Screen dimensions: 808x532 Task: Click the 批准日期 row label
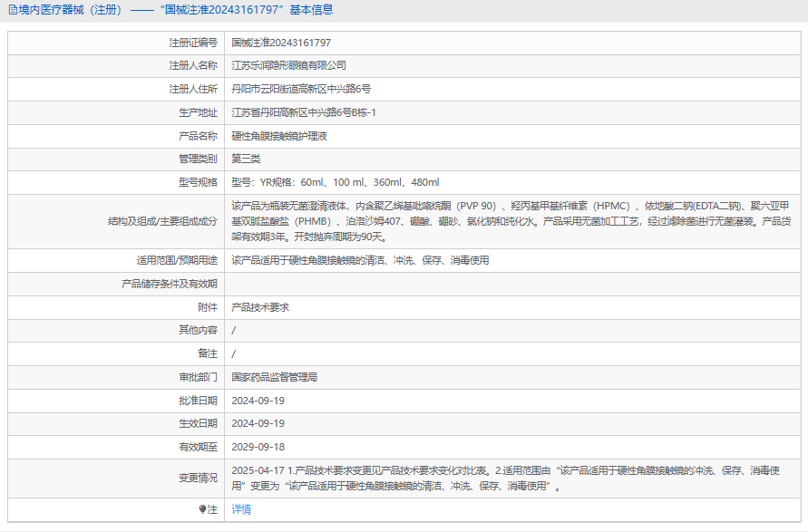click(198, 401)
